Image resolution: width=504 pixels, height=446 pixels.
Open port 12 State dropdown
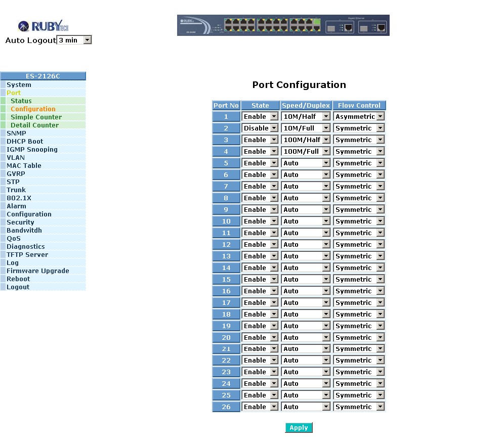tap(260, 244)
